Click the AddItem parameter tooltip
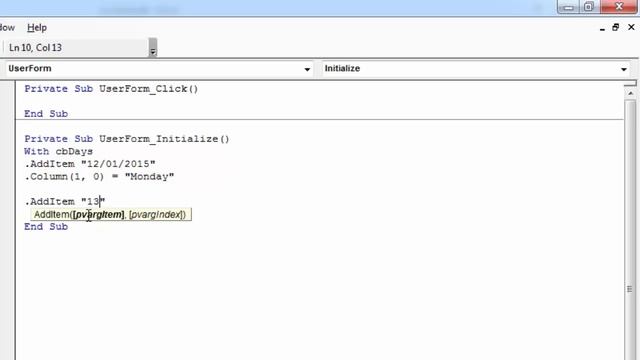The image size is (640, 360). (x=111, y=214)
